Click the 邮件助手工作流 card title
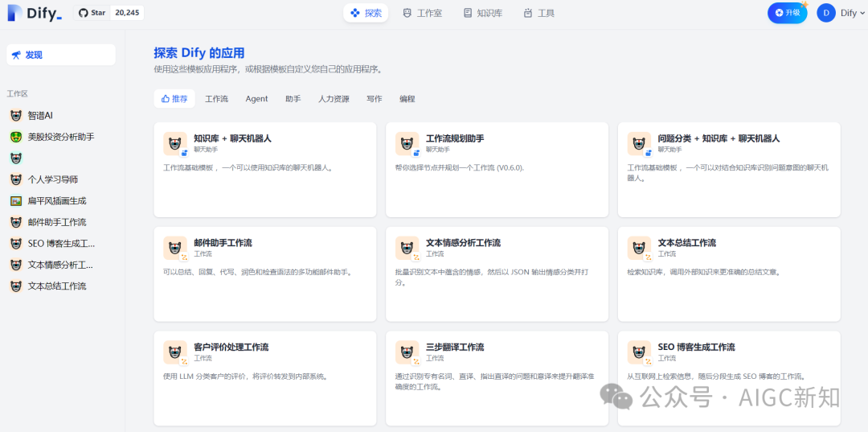The width and height of the screenshot is (868, 432). tap(223, 243)
